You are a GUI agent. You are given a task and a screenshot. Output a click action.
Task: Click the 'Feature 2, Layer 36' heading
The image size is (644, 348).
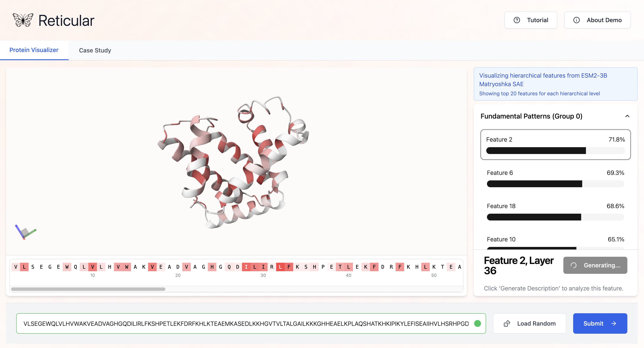[x=519, y=265]
